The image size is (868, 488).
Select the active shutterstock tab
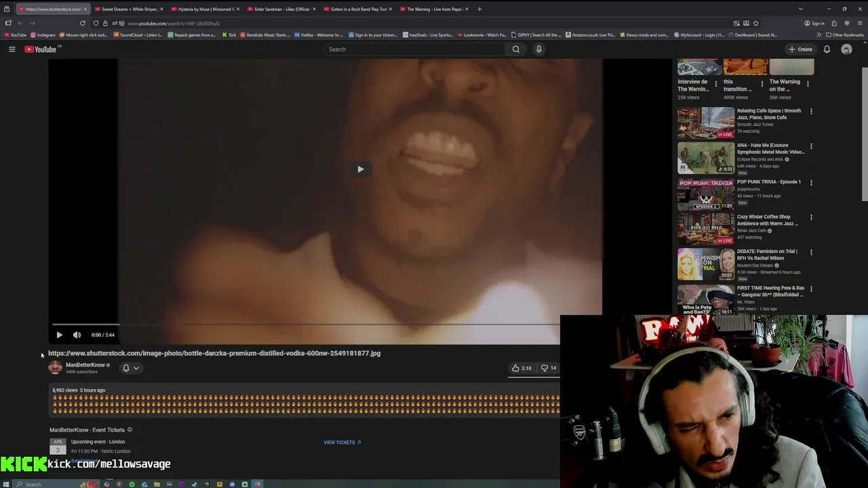[52, 9]
